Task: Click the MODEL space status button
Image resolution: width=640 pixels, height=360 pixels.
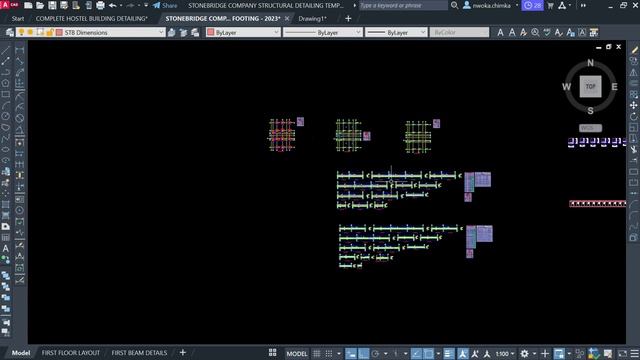Action: 297,353
